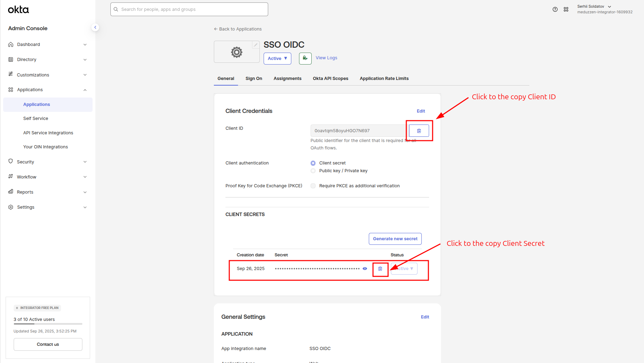
Task: Open the Application Rate Limits tab
Action: [x=384, y=79]
